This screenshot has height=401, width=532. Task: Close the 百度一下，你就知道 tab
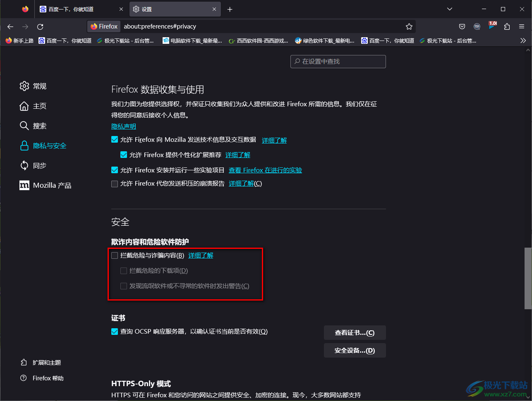coord(121,9)
